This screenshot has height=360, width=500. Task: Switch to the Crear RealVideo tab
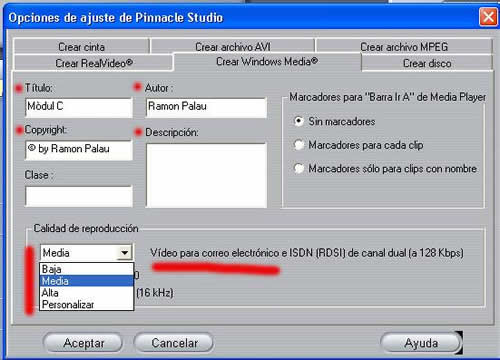94,63
